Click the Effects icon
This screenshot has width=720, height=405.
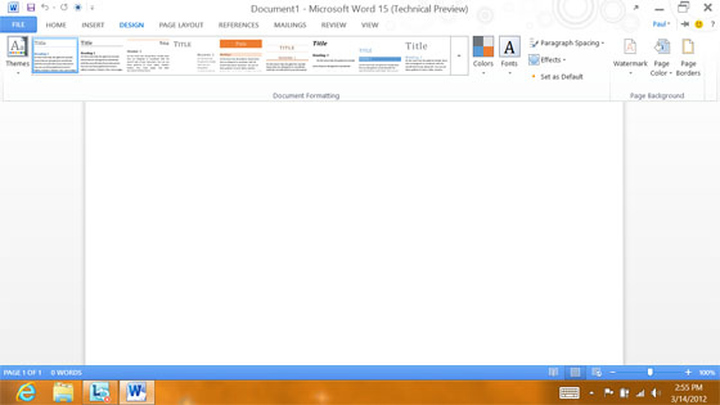click(534, 60)
